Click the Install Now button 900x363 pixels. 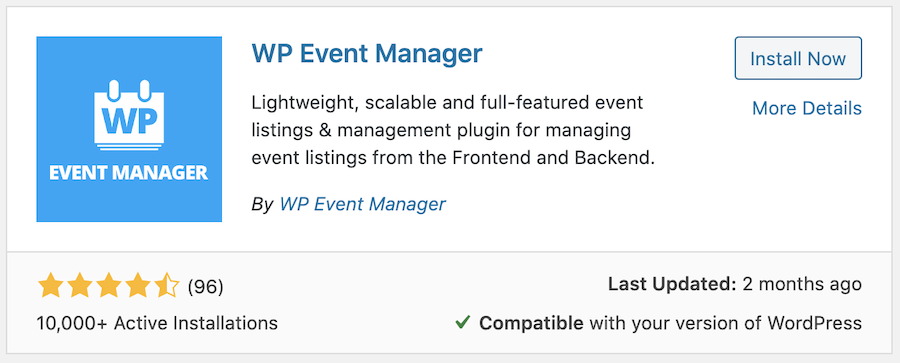click(x=798, y=58)
